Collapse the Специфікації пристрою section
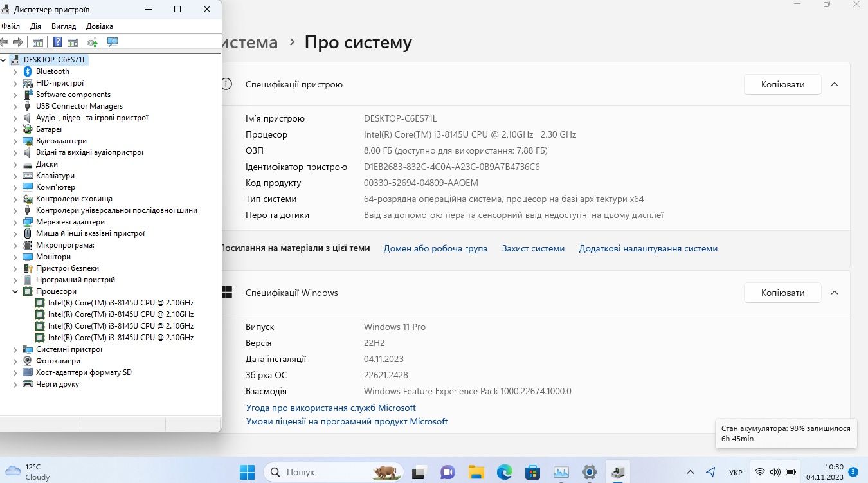 (x=835, y=84)
